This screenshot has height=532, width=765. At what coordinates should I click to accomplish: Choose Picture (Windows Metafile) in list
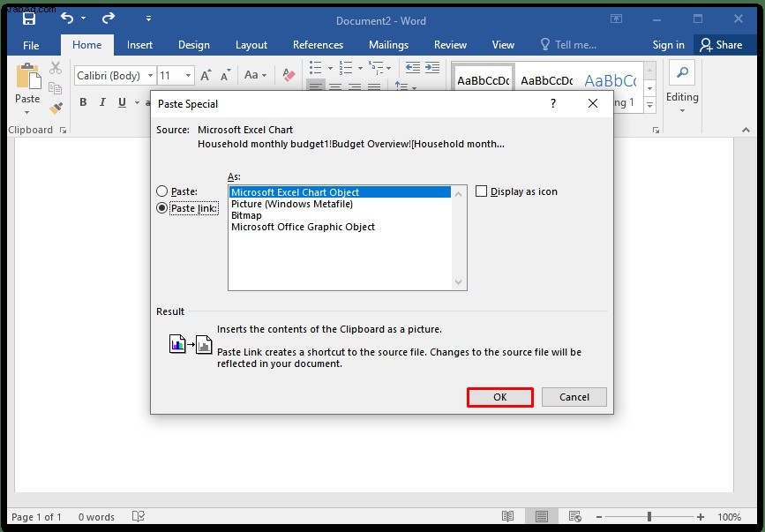click(340, 204)
